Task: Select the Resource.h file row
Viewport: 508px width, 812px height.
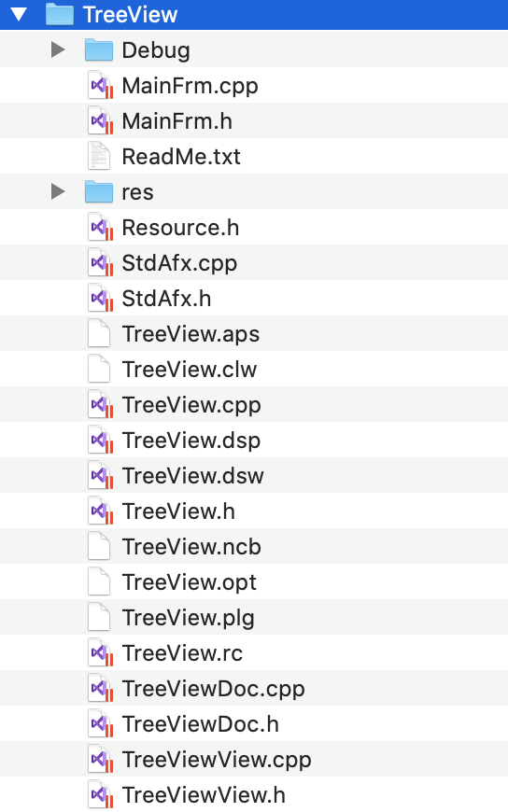Action: pos(254,228)
